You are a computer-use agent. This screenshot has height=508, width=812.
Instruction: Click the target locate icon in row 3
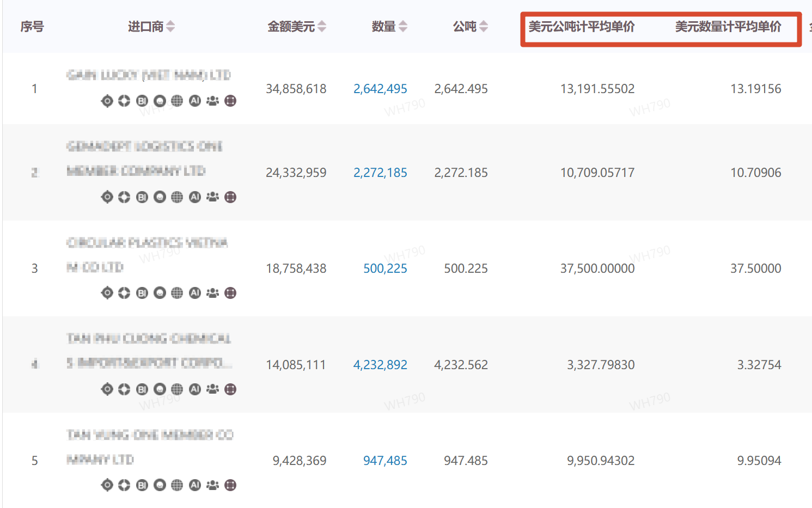(107, 293)
